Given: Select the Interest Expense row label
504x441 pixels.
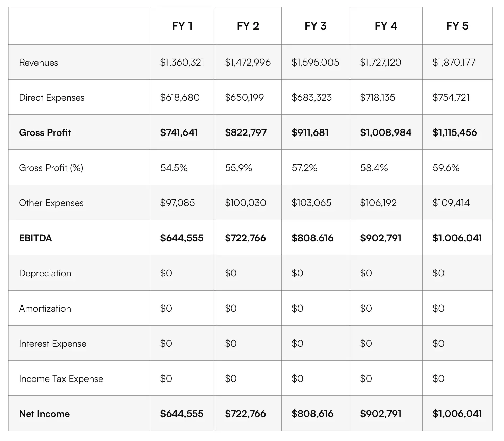Looking at the screenshot, I should click(x=53, y=344).
